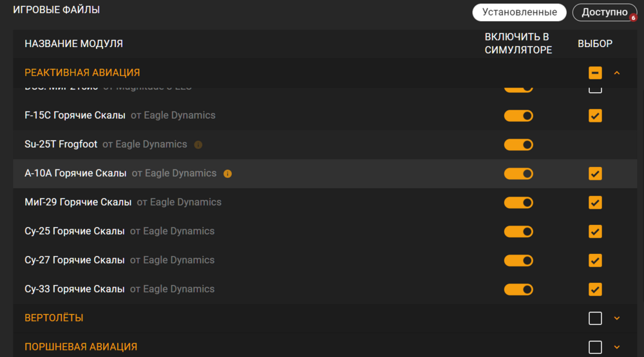Click the Су-25 Горячие Скалы module name
Image resolution: width=644 pixels, height=357 pixels.
(75, 231)
